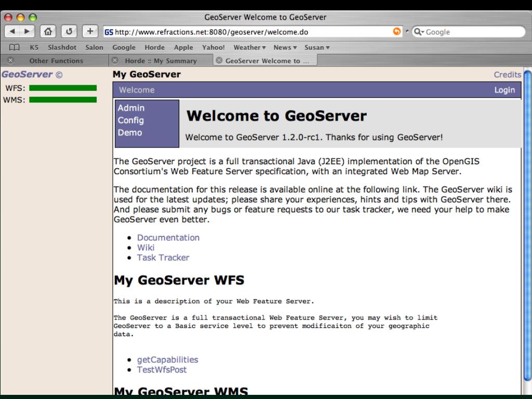Open the K5 bookmark
Screen dimensions: 532x399
34,47
